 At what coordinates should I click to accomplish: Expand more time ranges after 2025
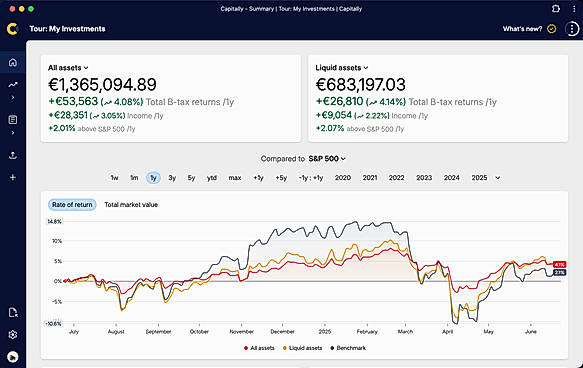497,178
